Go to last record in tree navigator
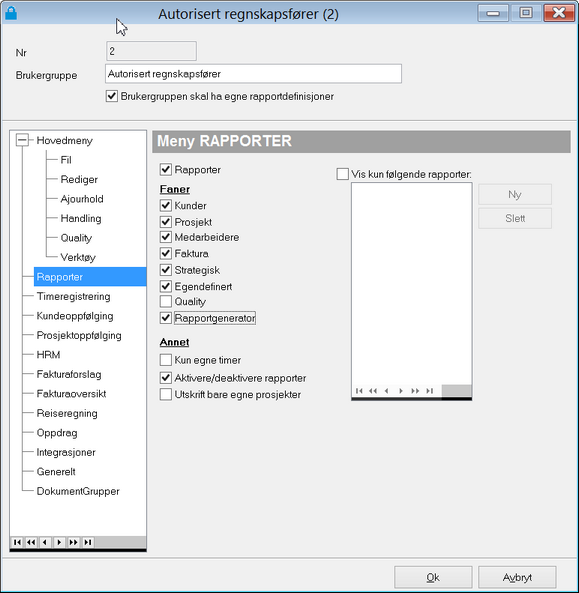 click(88, 542)
